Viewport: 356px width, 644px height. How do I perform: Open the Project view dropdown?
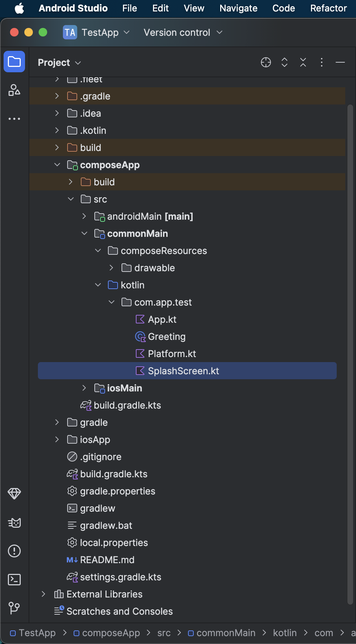tap(59, 63)
